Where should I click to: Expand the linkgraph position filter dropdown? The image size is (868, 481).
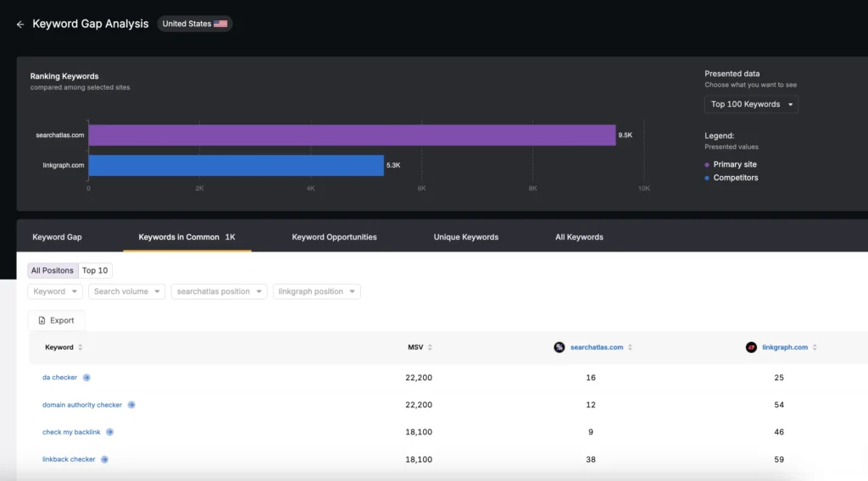pyautogui.click(x=316, y=291)
